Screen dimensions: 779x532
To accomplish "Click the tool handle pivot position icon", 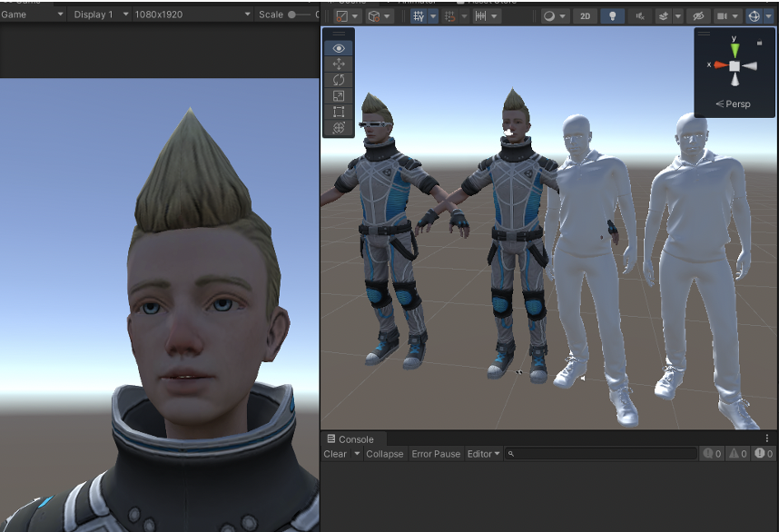I will 341,16.
